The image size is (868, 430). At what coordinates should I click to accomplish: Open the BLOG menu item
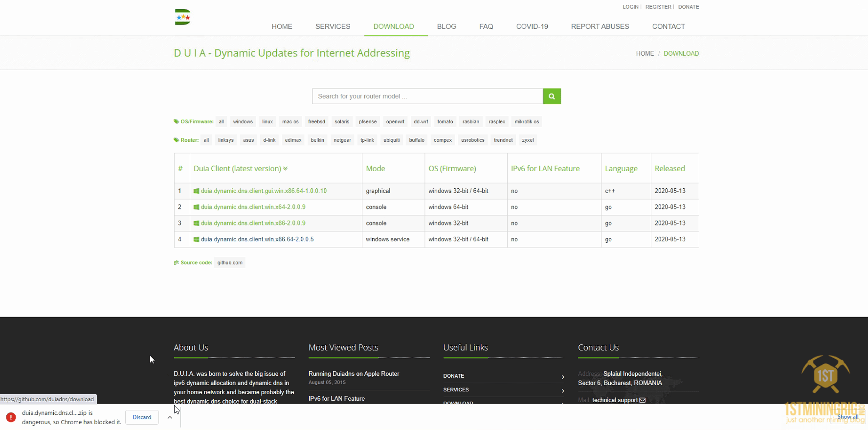pos(446,26)
